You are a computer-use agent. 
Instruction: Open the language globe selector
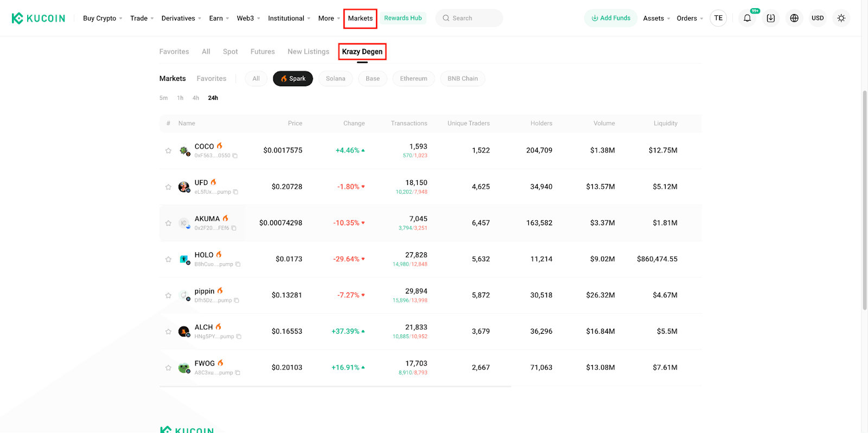(x=794, y=18)
